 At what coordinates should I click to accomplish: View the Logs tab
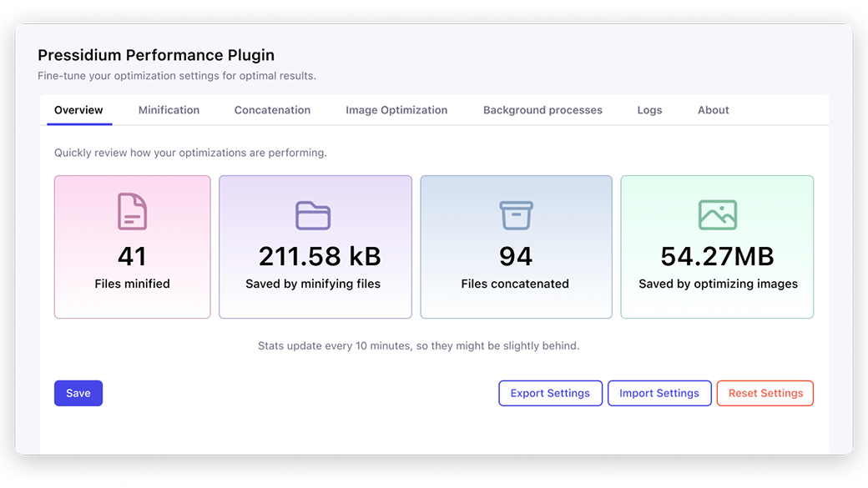649,109
